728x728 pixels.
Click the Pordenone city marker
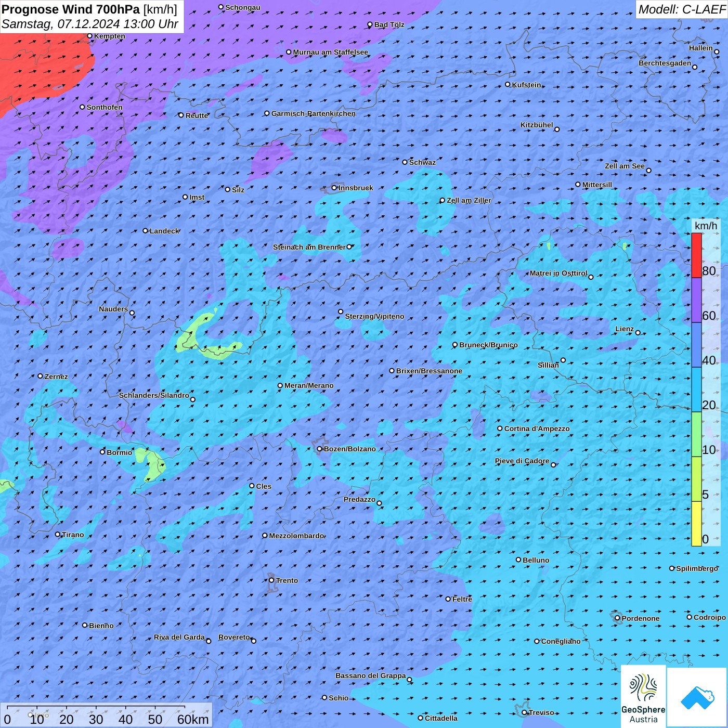(618, 618)
